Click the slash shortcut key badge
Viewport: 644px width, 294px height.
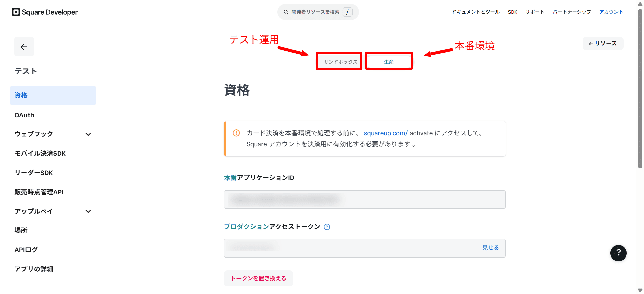coord(347,12)
